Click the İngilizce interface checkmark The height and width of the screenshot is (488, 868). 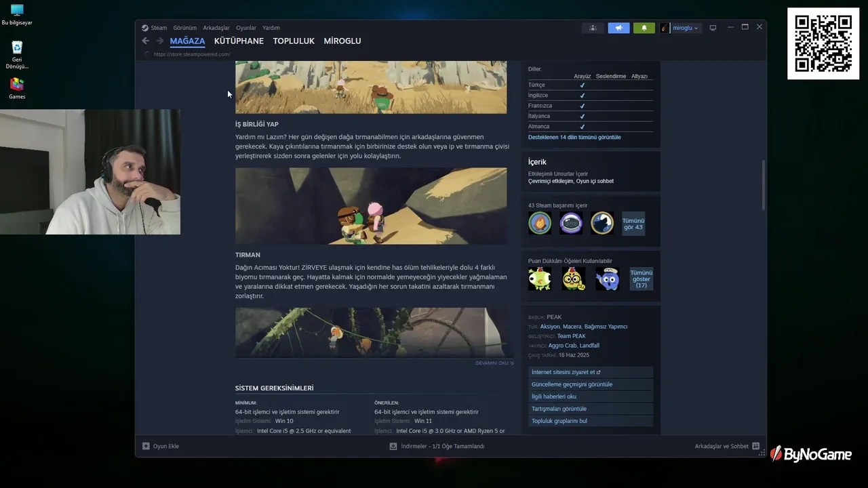click(583, 96)
